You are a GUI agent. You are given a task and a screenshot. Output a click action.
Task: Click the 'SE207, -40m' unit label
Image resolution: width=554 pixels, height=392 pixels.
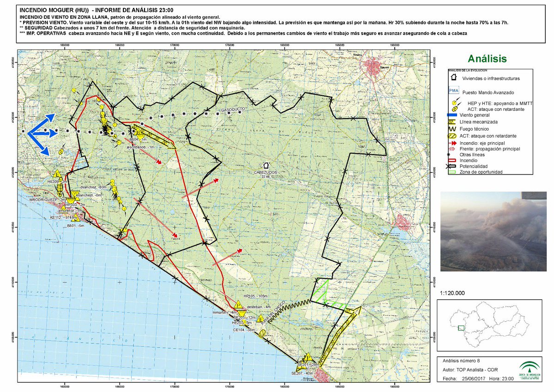302,373
